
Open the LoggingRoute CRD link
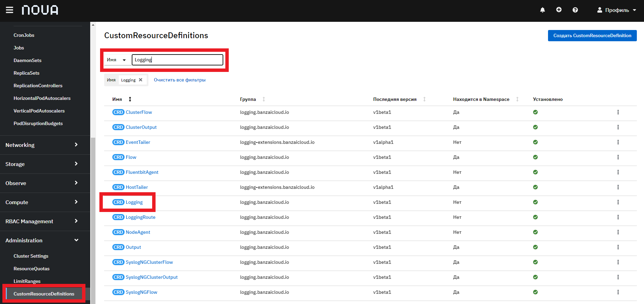[141, 217]
